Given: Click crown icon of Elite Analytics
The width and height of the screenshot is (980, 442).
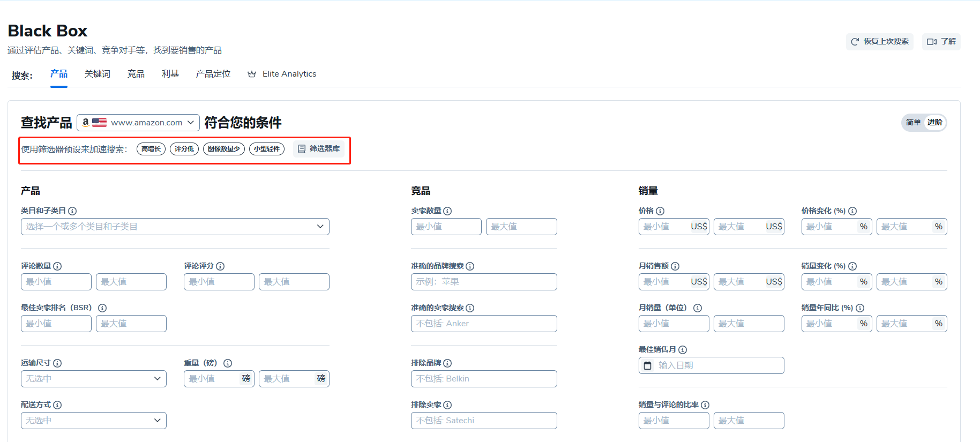Looking at the screenshot, I should point(252,74).
